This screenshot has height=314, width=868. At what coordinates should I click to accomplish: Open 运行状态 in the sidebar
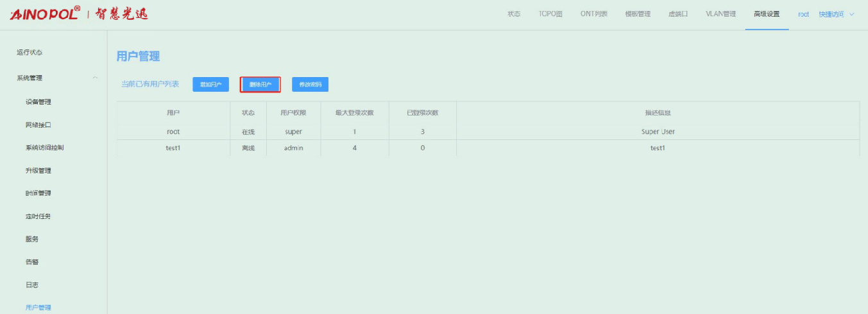(x=30, y=53)
